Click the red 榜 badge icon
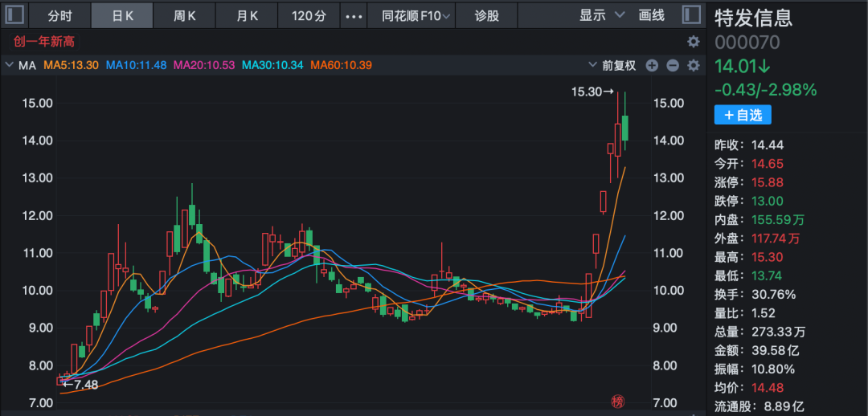The image size is (868, 416). 617,401
